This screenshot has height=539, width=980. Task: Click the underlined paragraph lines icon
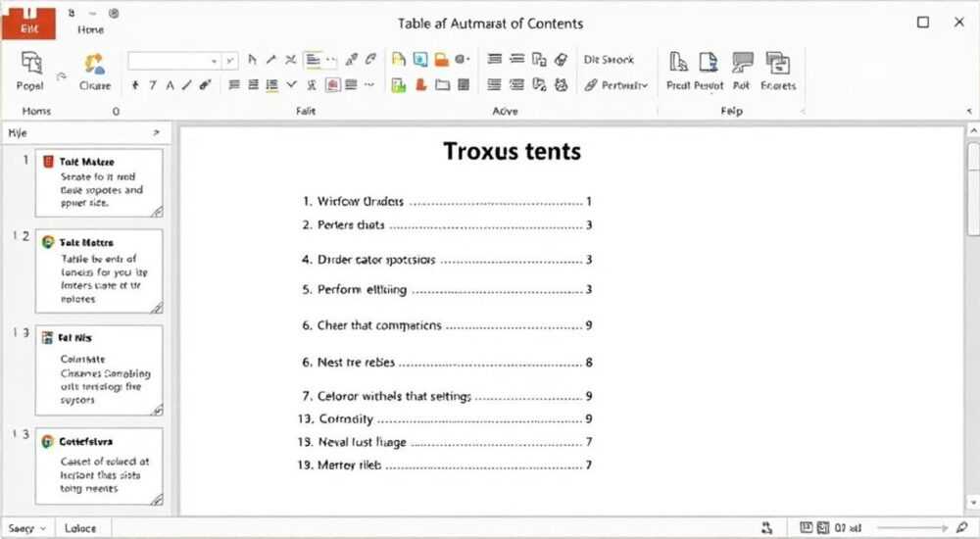click(x=271, y=85)
